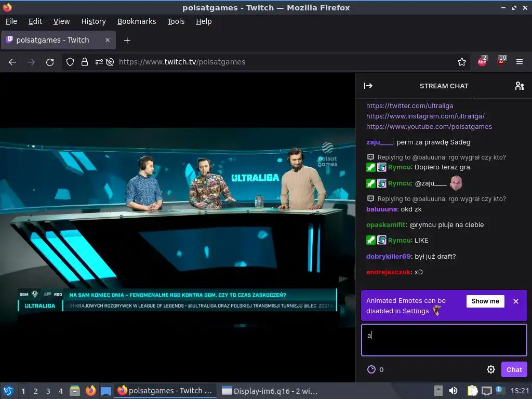
Task: Open the instagram.com/ultraliga link
Action: (x=425, y=116)
